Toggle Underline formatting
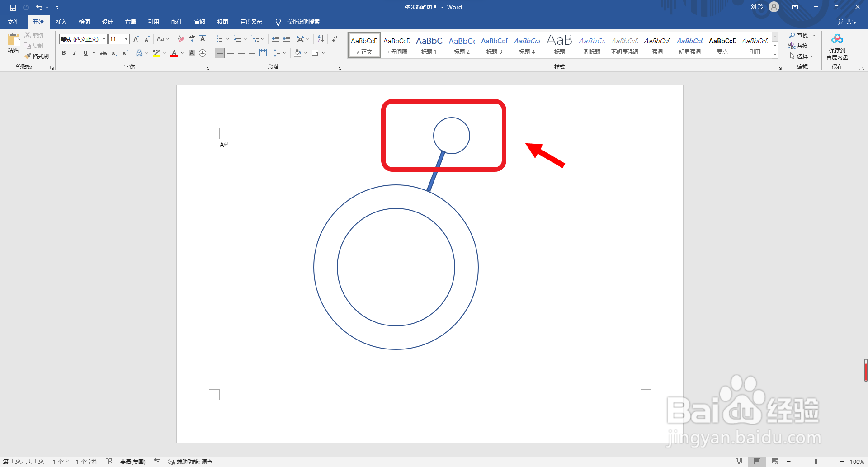This screenshot has width=868, height=467. click(x=85, y=53)
